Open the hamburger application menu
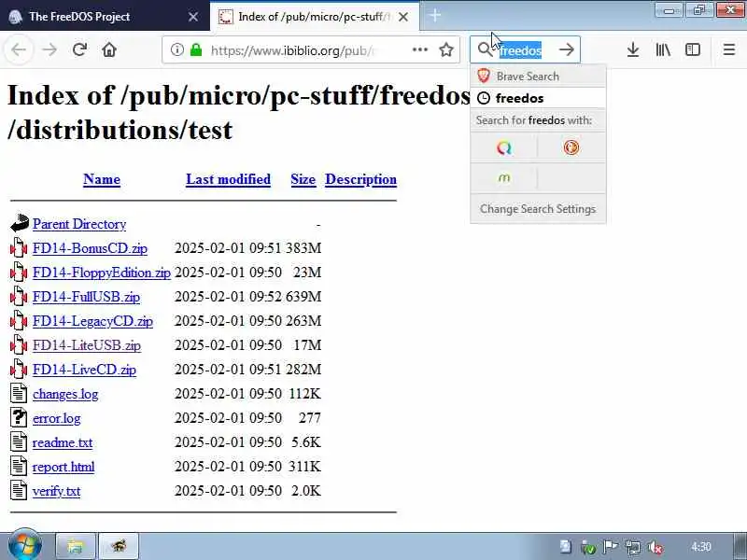This screenshot has width=747, height=560. [x=729, y=49]
